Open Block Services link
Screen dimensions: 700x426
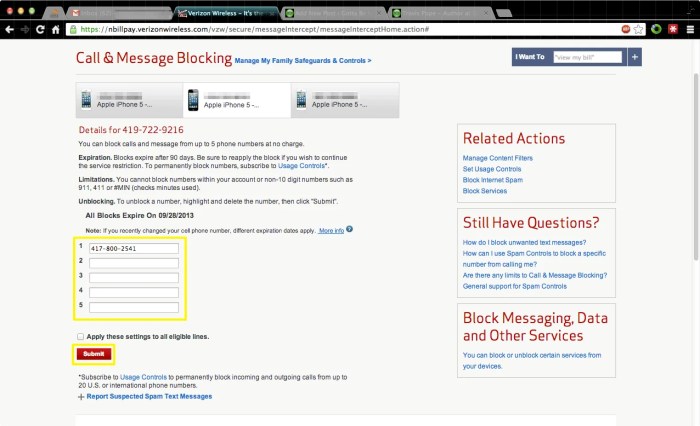[x=484, y=191]
